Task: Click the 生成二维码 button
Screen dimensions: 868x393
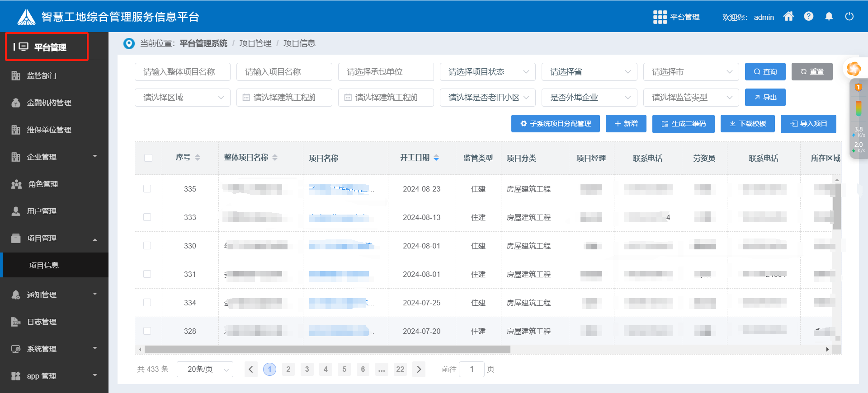Action: [x=683, y=124]
